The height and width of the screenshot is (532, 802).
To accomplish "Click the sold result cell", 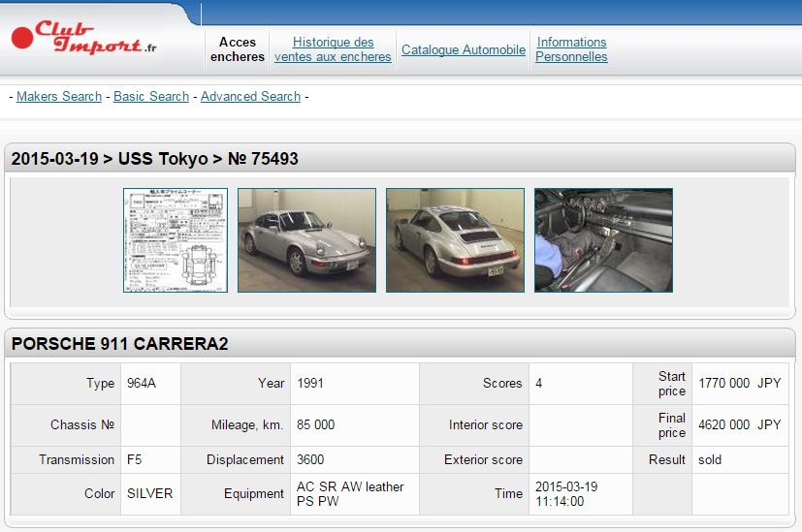I will click(710, 459).
